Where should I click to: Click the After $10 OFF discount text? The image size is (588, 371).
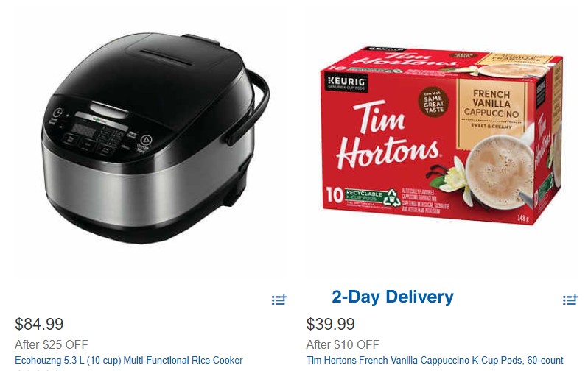point(343,344)
